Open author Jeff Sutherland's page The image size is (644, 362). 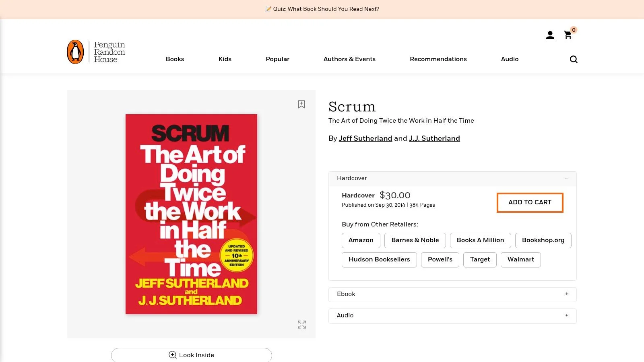click(x=365, y=138)
